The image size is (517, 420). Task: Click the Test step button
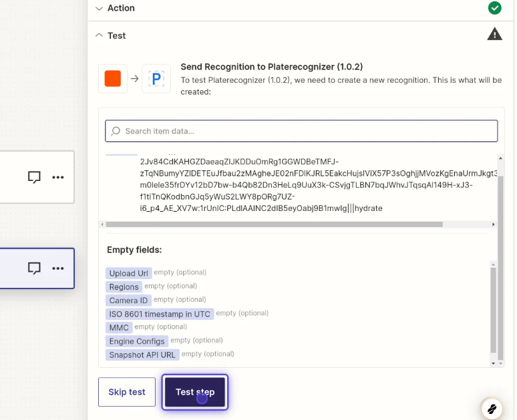click(195, 392)
